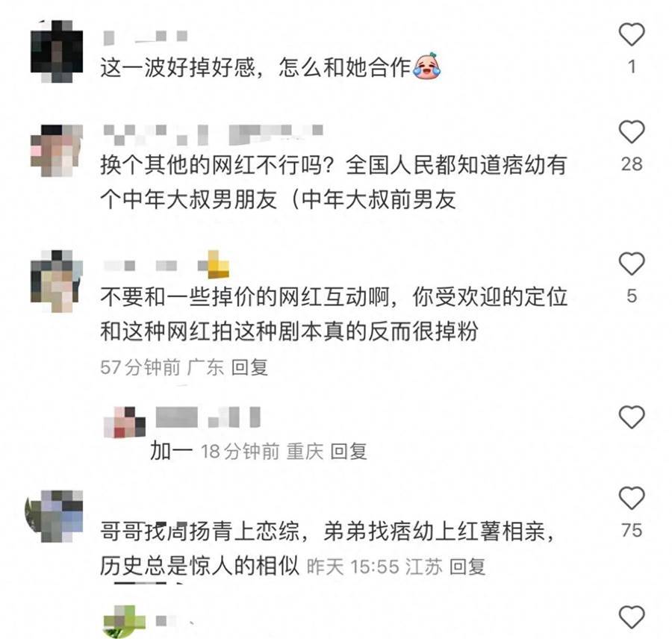Viewport: 672px width, 639px height.
Task: Like the comment ending with '怎么和她合作'
Action: pos(631,34)
